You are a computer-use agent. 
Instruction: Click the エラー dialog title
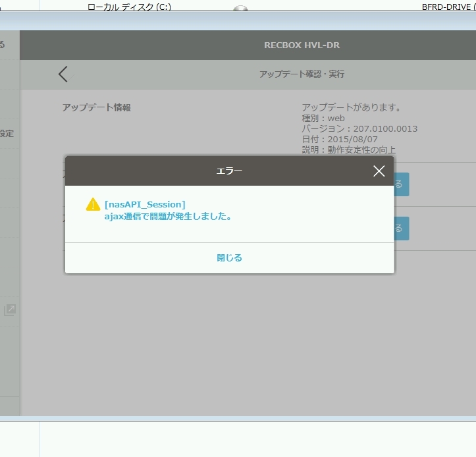229,171
